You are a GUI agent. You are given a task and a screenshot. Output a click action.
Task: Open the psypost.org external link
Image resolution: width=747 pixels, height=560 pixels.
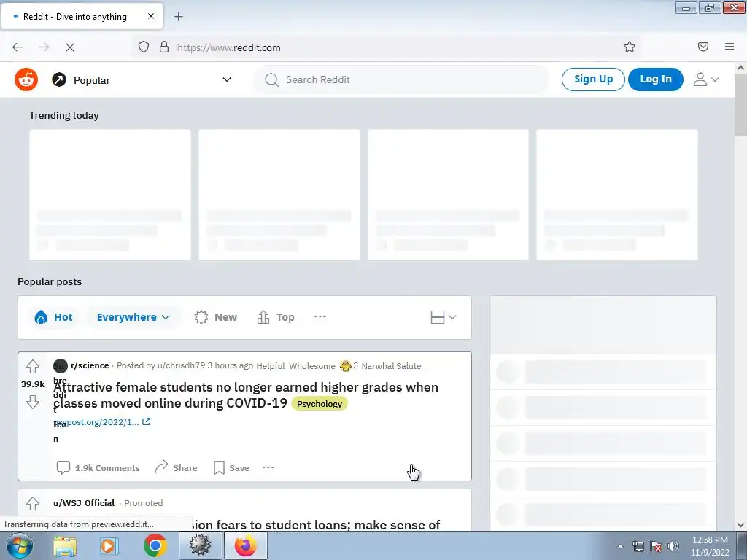102,422
